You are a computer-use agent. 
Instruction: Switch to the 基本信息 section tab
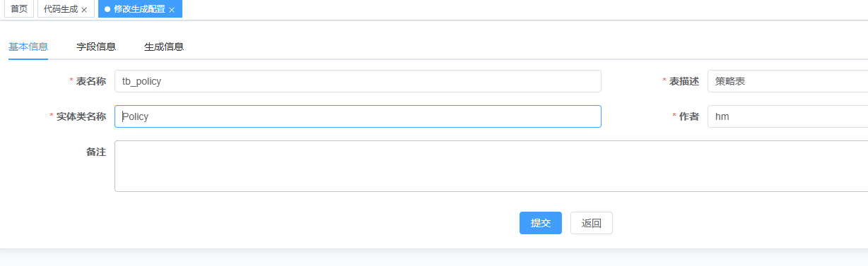pos(28,47)
